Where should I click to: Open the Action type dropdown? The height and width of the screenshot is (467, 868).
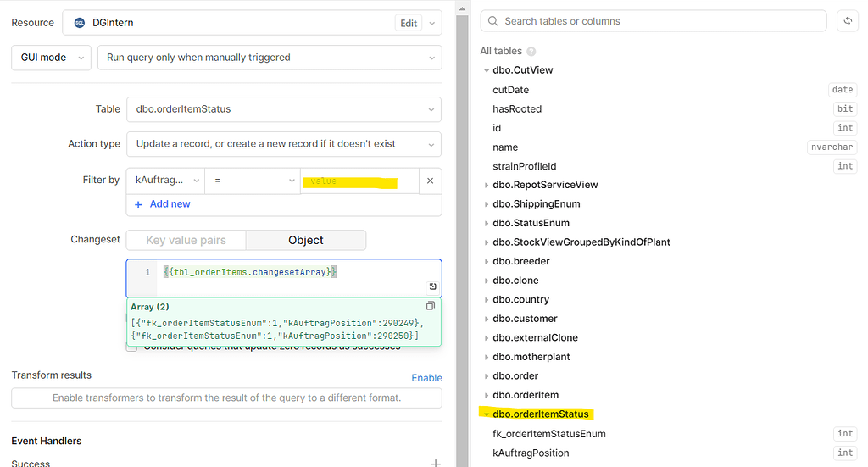[283, 144]
